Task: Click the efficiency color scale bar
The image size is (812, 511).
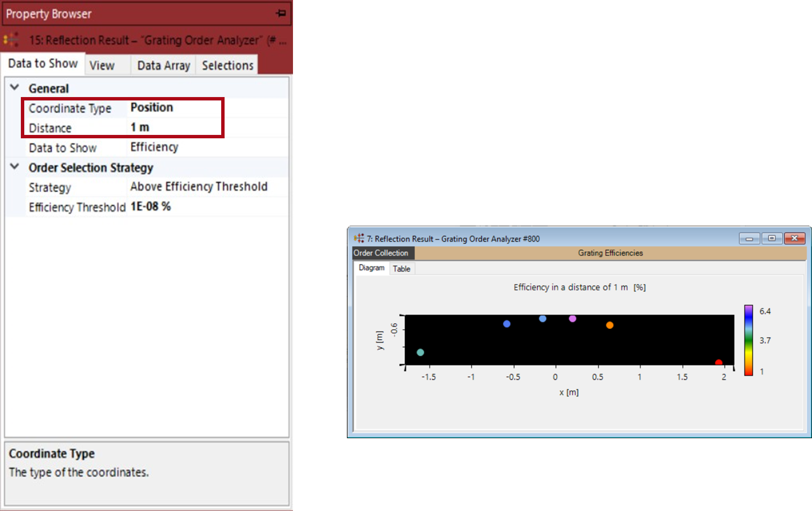Action: (x=748, y=340)
